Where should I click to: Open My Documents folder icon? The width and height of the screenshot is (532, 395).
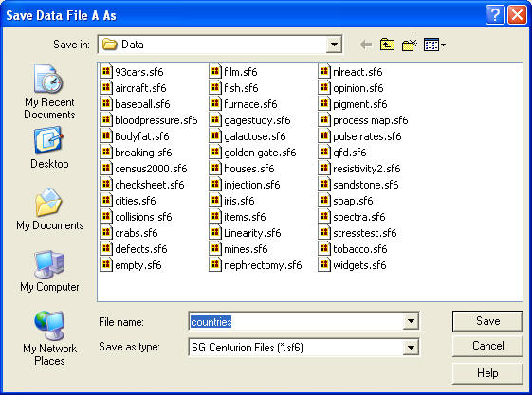(49, 209)
